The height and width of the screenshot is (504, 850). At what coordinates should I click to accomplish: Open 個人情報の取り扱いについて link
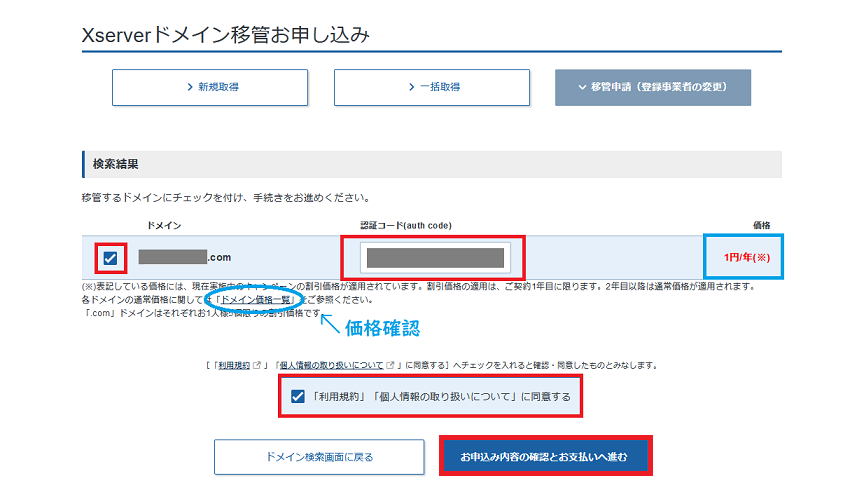pos(331,365)
